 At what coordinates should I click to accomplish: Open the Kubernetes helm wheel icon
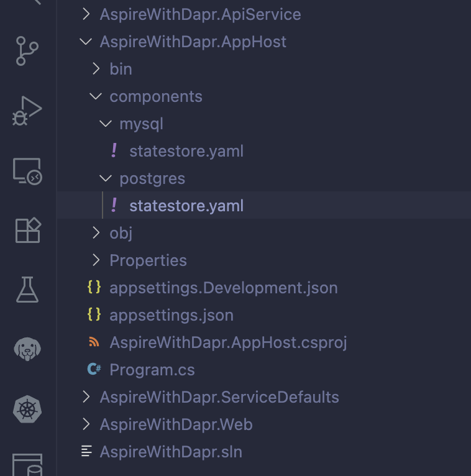(x=27, y=409)
